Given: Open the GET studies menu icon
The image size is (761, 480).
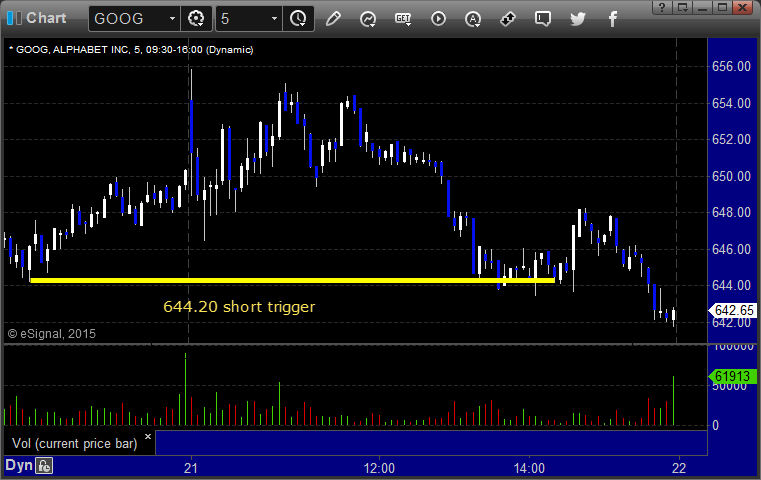Looking at the screenshot, I should click(403, 19).
